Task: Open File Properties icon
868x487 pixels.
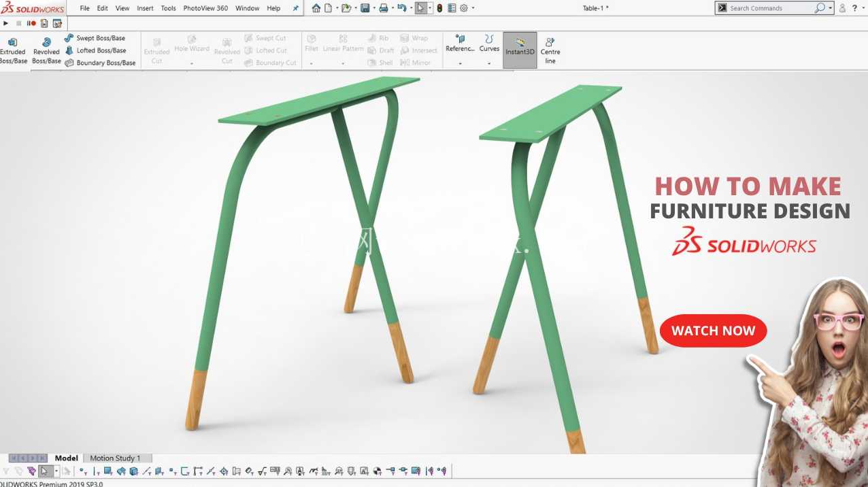Action: [452, 8]
